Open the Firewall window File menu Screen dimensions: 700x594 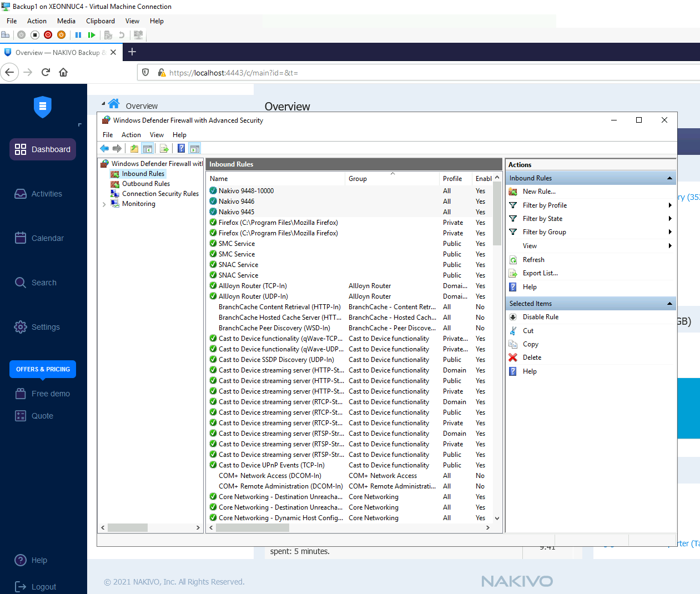(108, 135)
